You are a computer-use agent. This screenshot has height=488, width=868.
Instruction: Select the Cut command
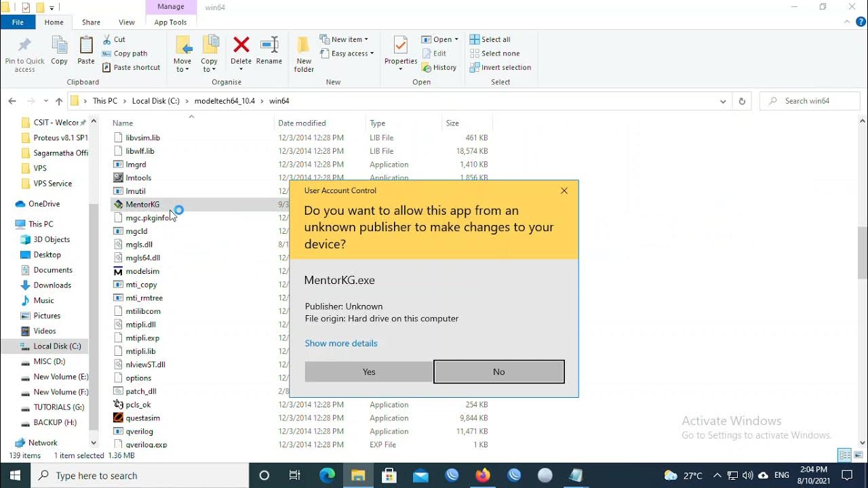point(114,39)
